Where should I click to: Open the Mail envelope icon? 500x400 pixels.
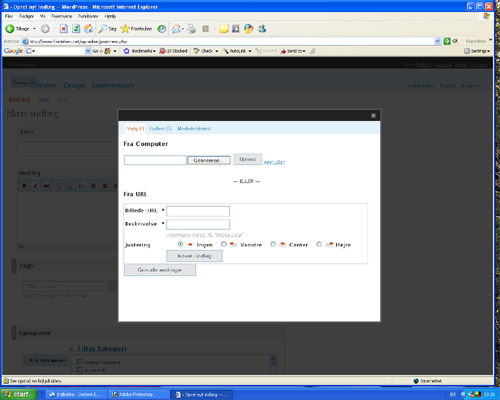tap(176, 29)
